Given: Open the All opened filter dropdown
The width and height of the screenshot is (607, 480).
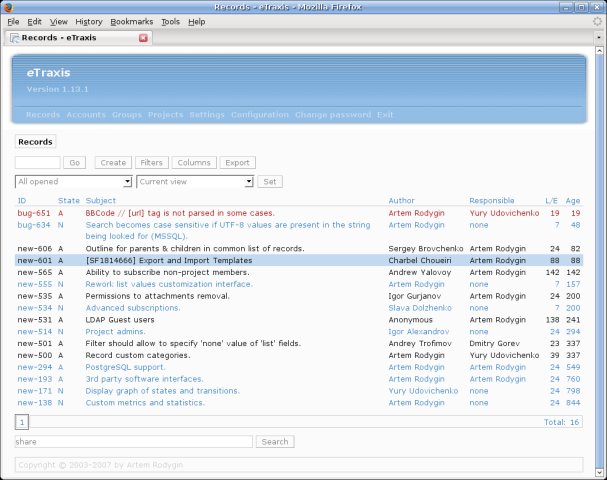Looking at the screenshot, I should pos(73,181).
